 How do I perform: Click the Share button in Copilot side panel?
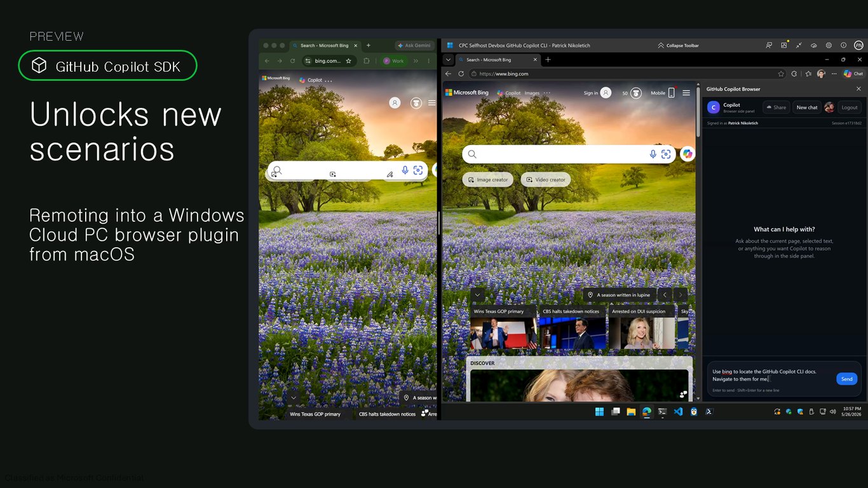pos(776,107)
